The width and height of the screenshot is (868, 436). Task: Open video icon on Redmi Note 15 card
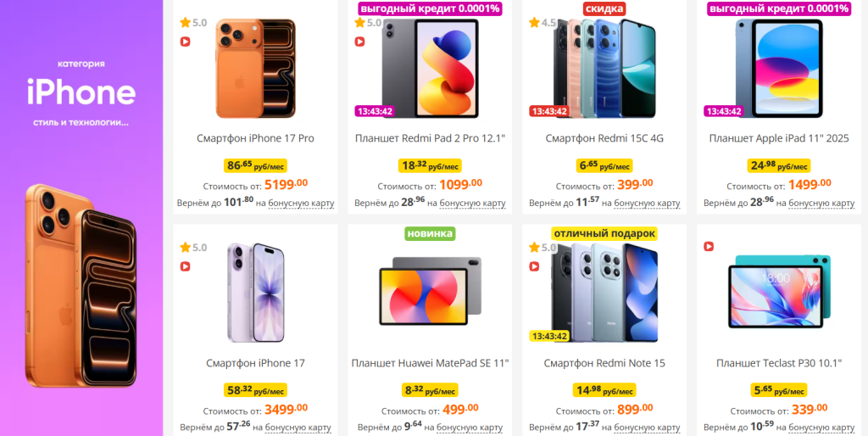534,266
